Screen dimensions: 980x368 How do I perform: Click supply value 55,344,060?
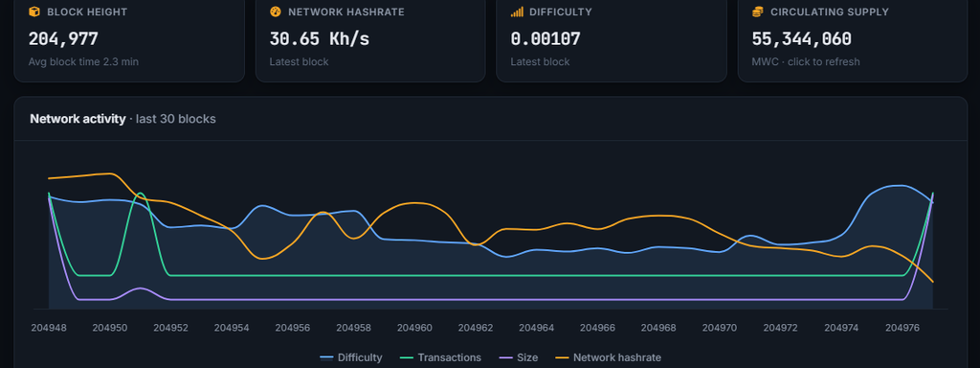pyautogui.click(x=801, y=38)
